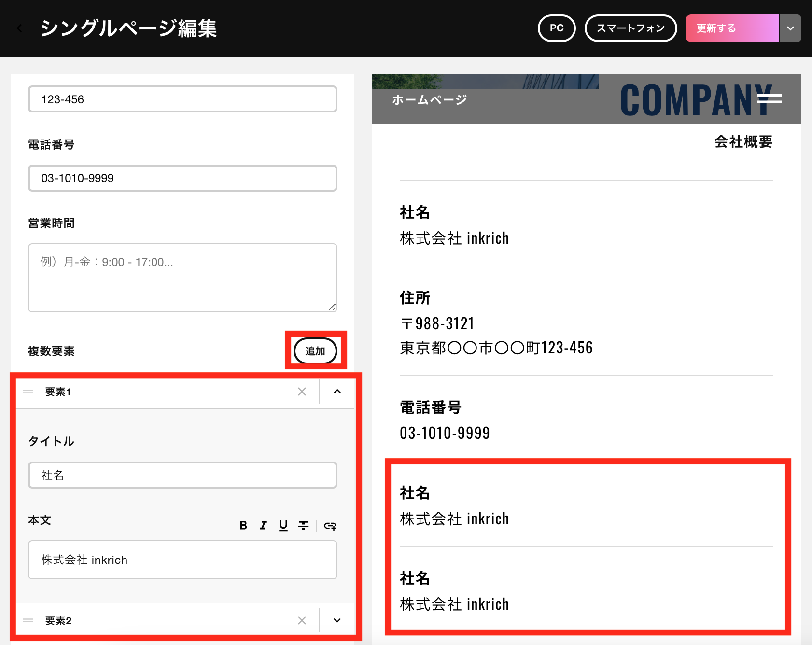This screenshot has height=645, width=812.
Task: Open the hamburger menu in preview
Action: tap(770, 99)
